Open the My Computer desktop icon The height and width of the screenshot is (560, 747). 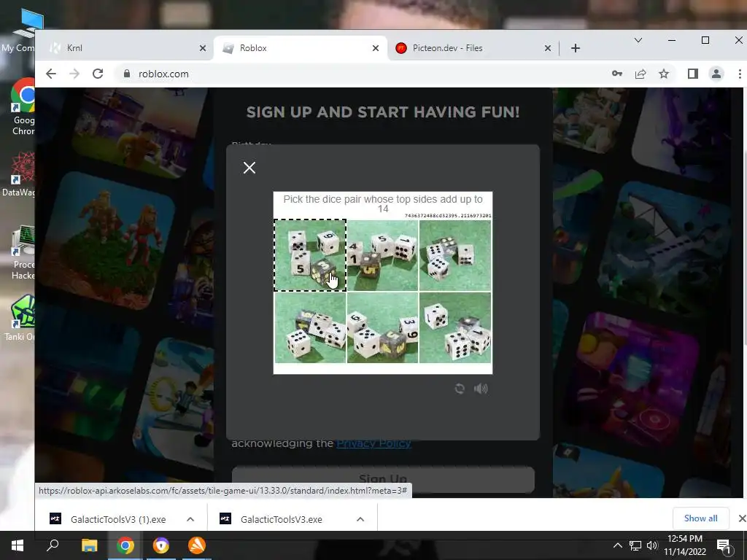[21, 29]
